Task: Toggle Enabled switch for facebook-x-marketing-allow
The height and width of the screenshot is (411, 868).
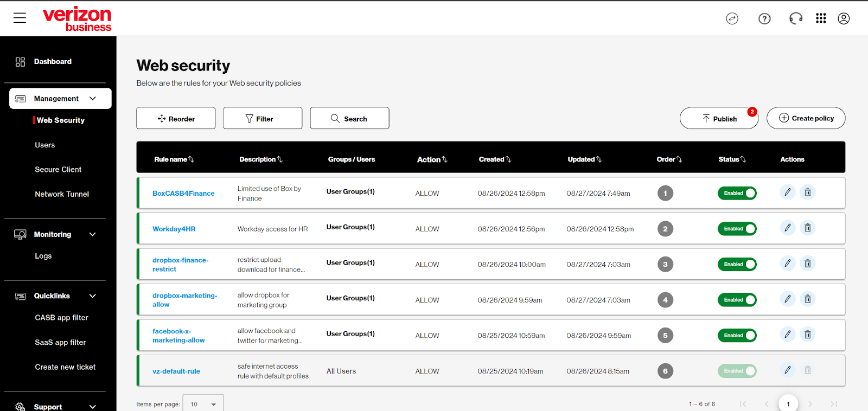Action: click(x=737, y=336)
